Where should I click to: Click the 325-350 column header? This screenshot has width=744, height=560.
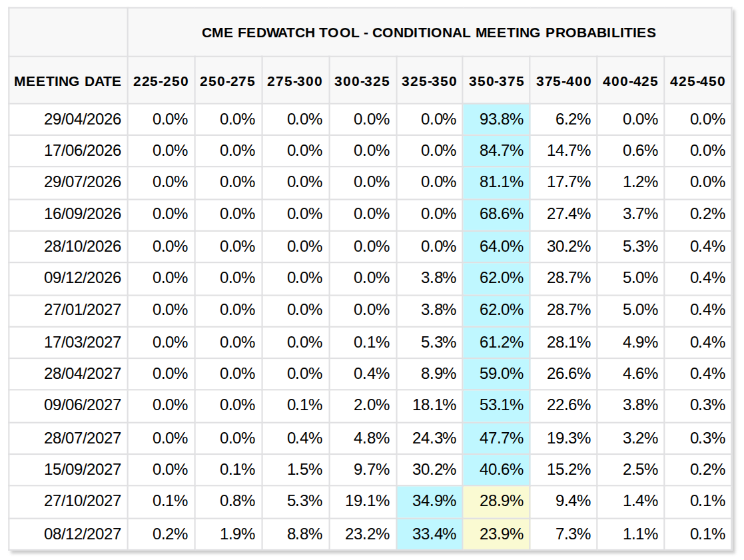click(x=429, y=82)
